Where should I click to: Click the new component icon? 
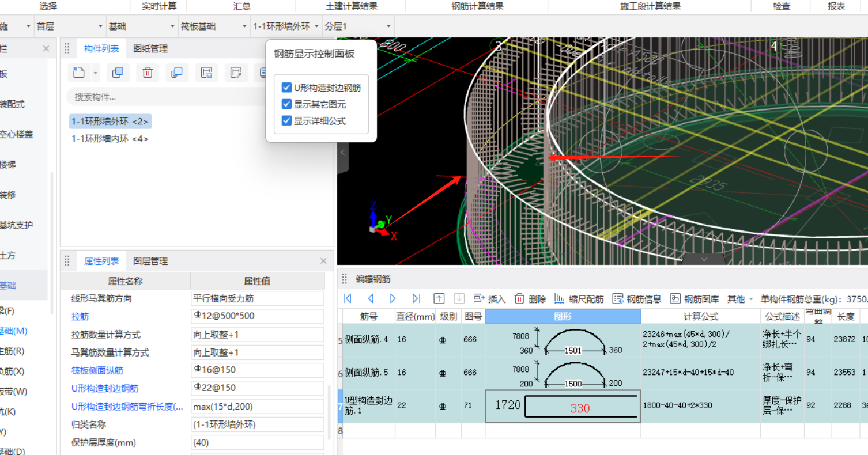[79, 73]
